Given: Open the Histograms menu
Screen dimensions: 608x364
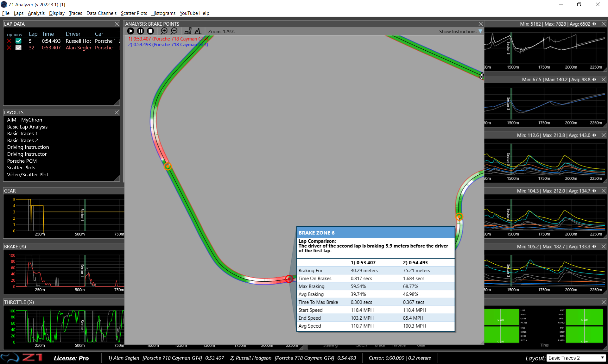Looking at the screenshot, I should 163,13.
